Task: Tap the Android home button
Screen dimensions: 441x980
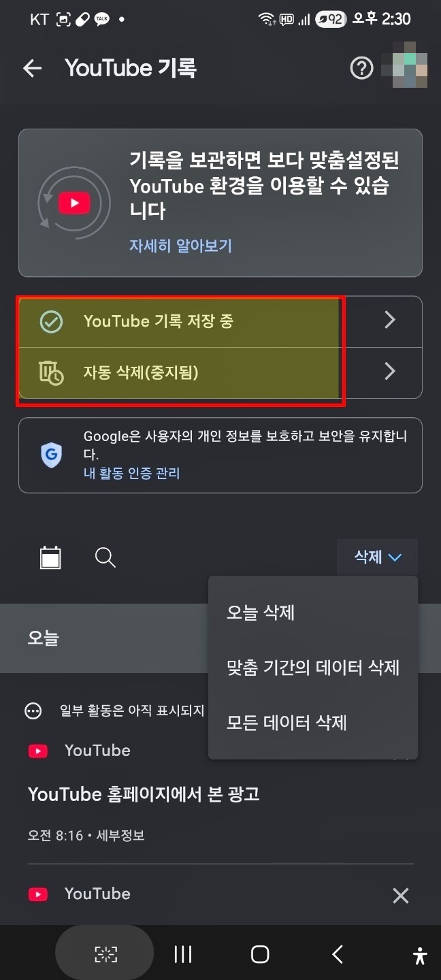Action: pos(260,954)
